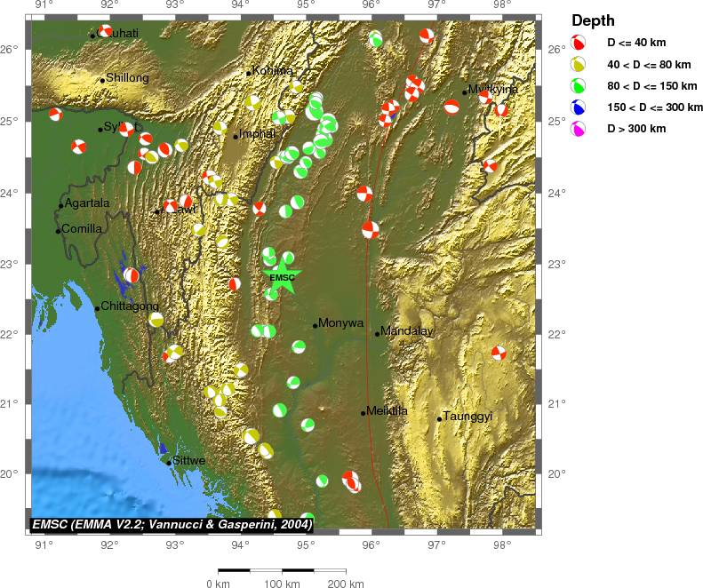Click the 100 km scale bar label
703x588 pixels.
click(x=280, y=584)
